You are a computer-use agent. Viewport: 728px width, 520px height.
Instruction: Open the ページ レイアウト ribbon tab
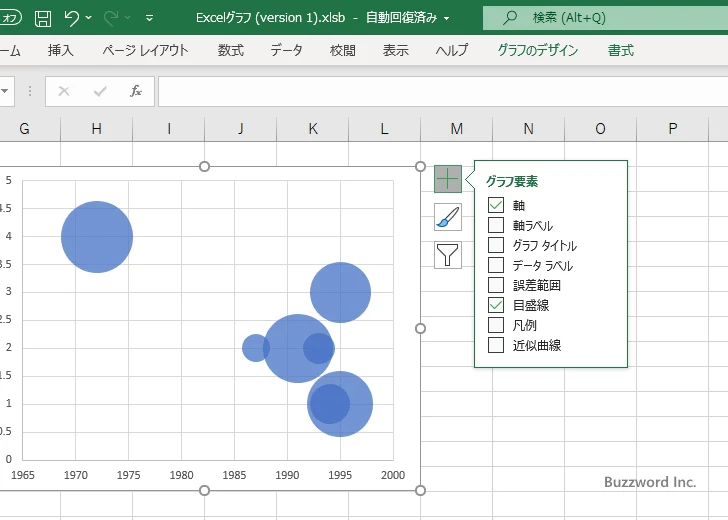(x=145, y=50)
